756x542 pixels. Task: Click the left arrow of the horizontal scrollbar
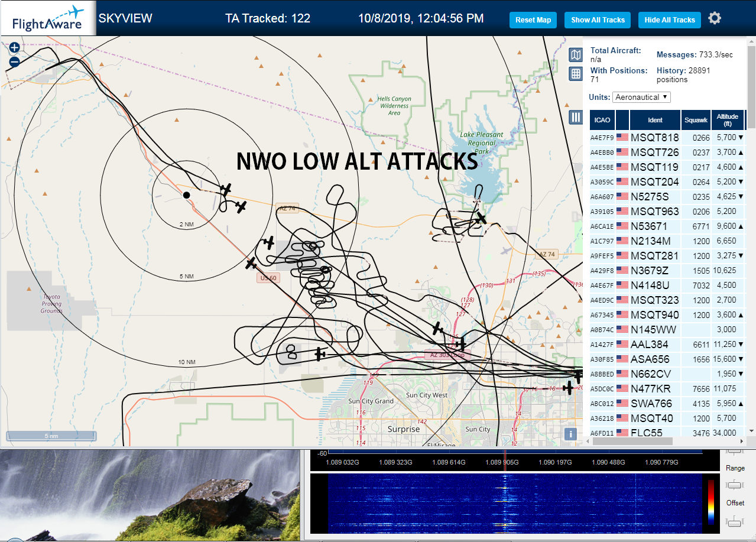click(586, 441)
